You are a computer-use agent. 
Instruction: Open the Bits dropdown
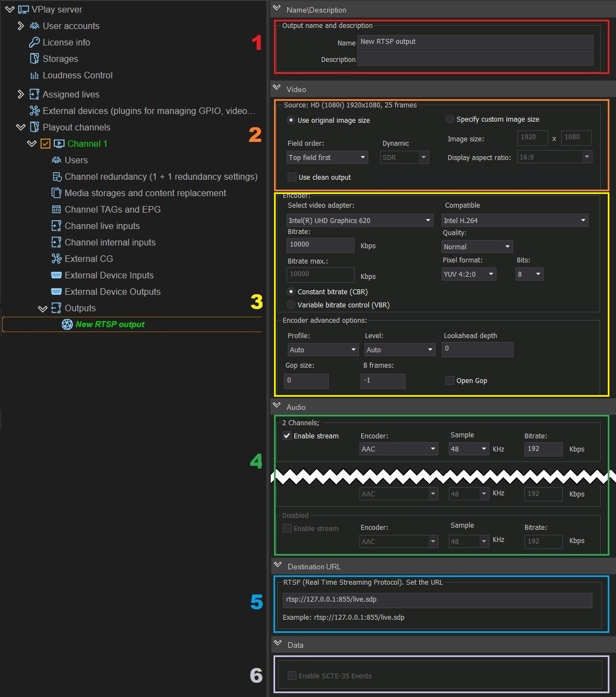click(x=529, y=274)
